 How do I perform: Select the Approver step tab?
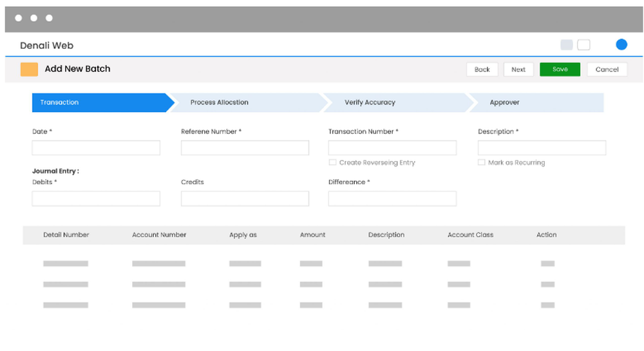click(x=536, y=102)
